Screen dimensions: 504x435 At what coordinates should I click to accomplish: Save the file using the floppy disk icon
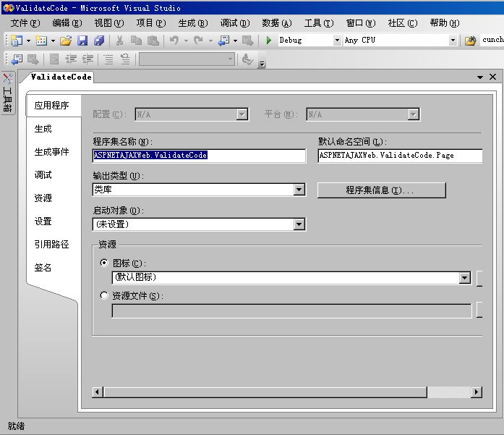click(82, 41)
